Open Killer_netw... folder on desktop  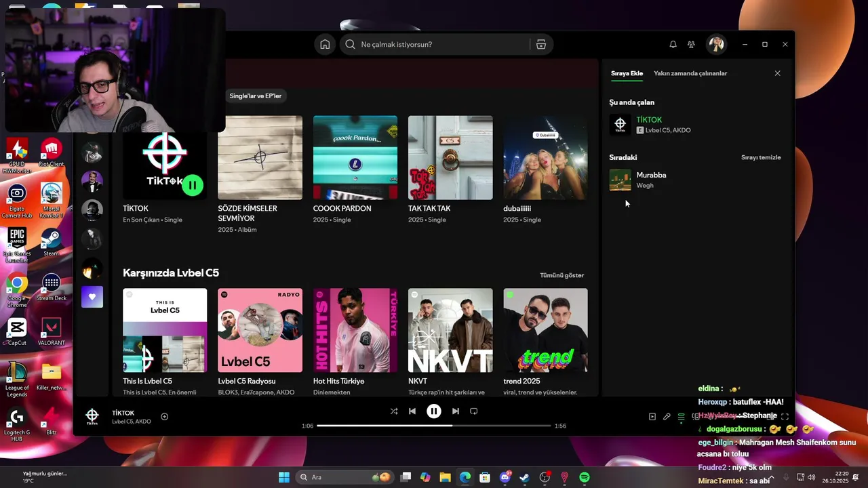[52, 377]
